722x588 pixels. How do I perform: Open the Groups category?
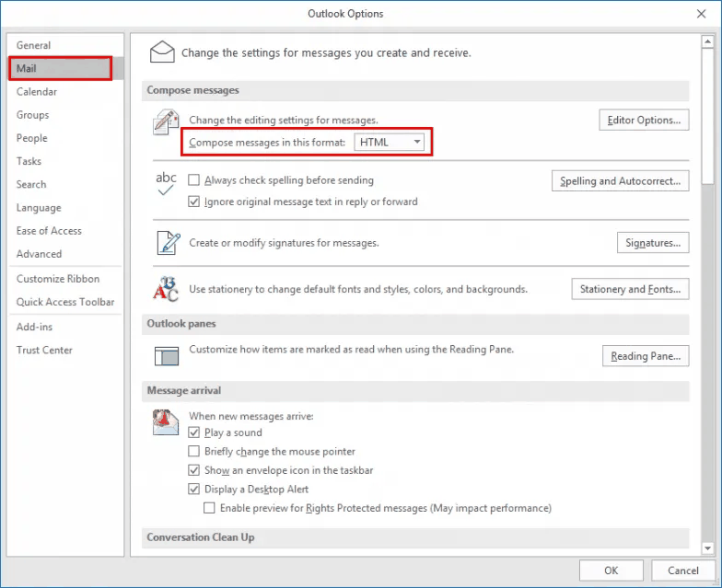(65, 114)
